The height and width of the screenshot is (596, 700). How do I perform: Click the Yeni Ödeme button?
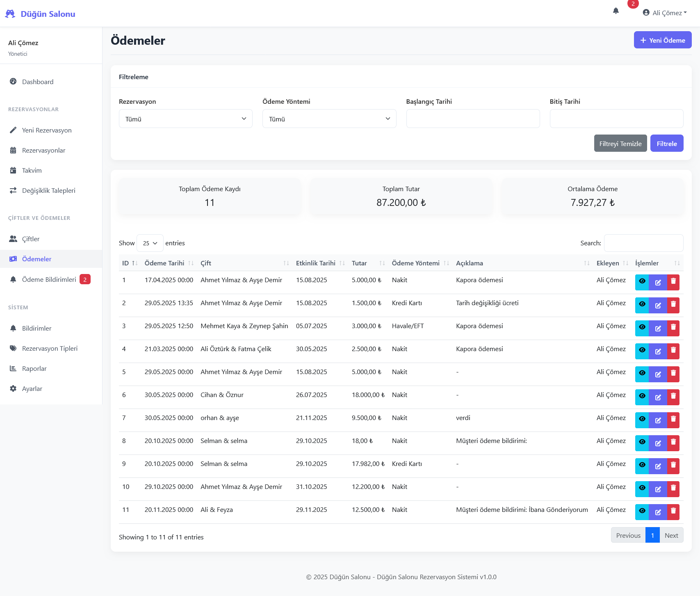point(662,40)
